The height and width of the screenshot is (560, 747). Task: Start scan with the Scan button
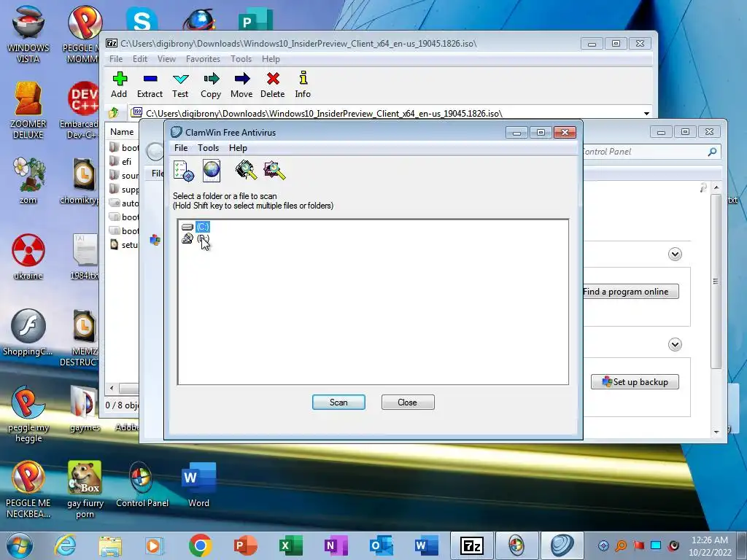pos(338,402)
